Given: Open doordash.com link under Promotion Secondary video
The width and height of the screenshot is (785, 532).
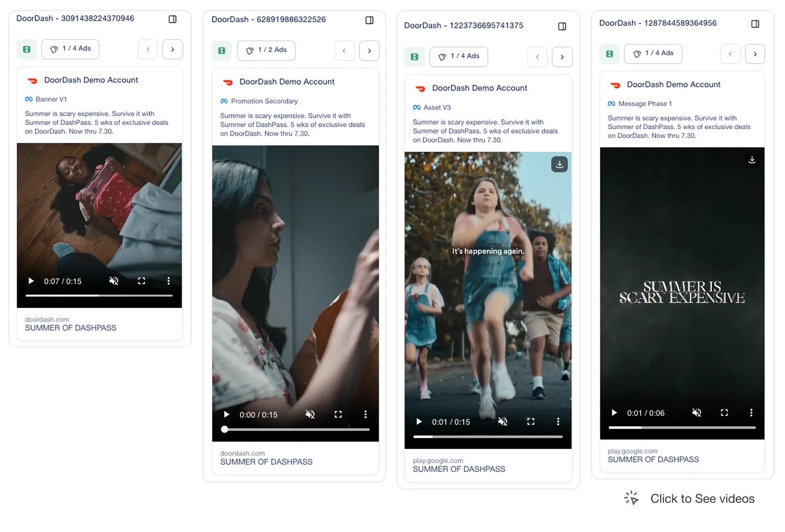Looking at the screenshot, I should (242, 453).
